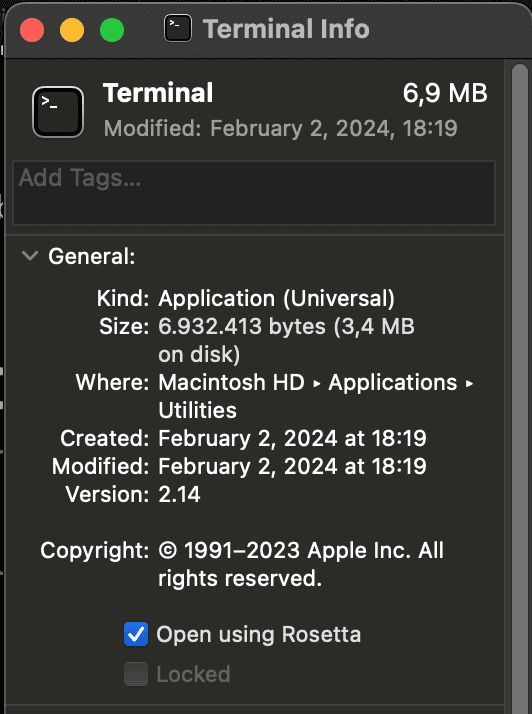Collapse the General section chevron
Image resolution: width=532 pixels, height=714 pixels.
[30, 256]
